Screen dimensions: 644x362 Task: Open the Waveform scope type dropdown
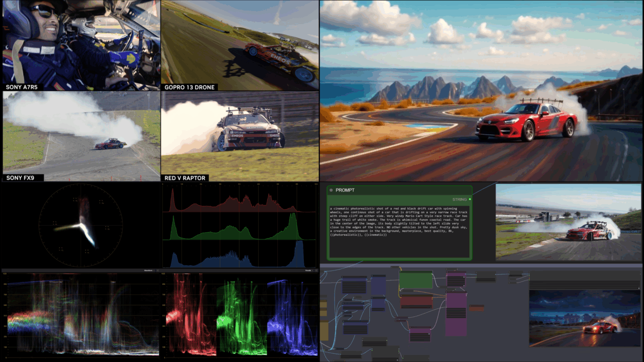[x=148, y=270]
